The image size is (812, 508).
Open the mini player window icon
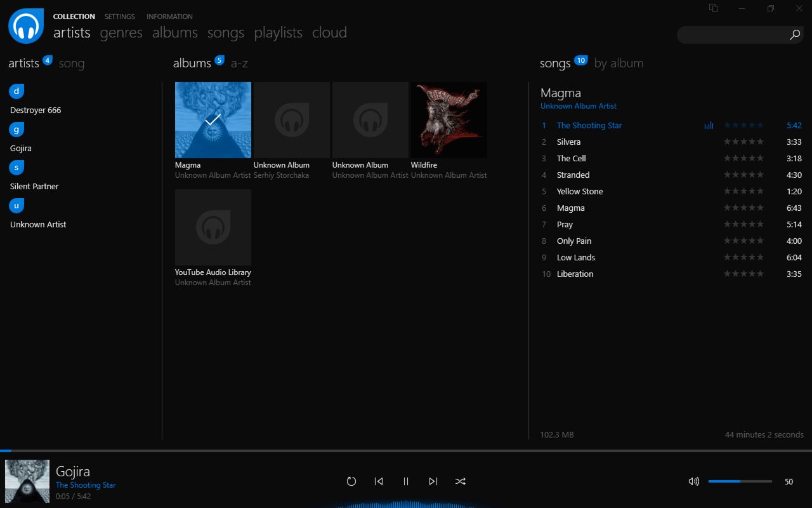pos(714,8)
